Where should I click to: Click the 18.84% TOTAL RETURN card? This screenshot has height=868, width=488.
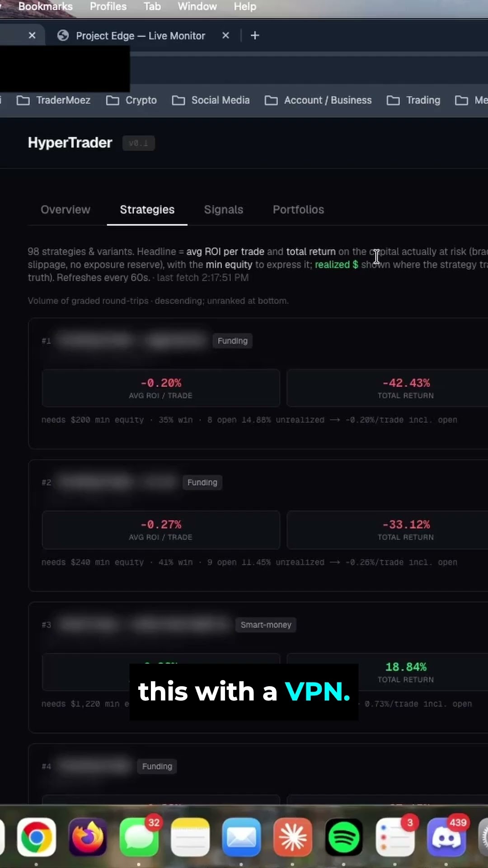tap(388, 672)
